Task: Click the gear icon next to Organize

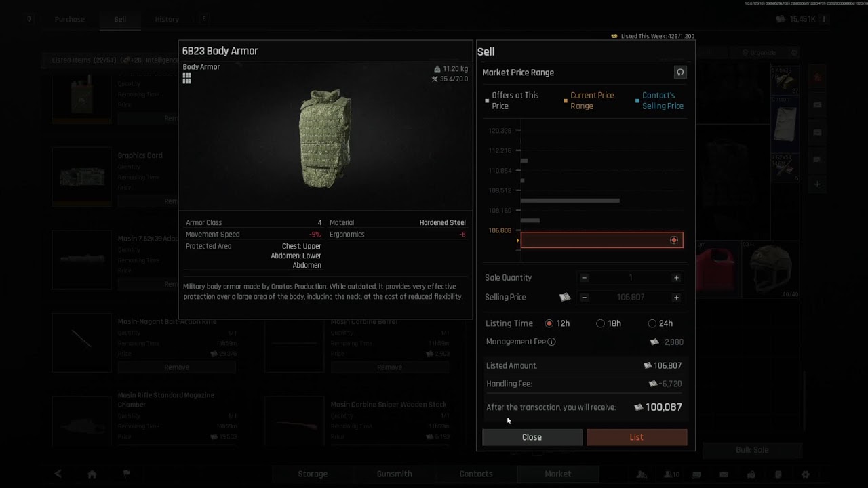Action: [794, 52]
